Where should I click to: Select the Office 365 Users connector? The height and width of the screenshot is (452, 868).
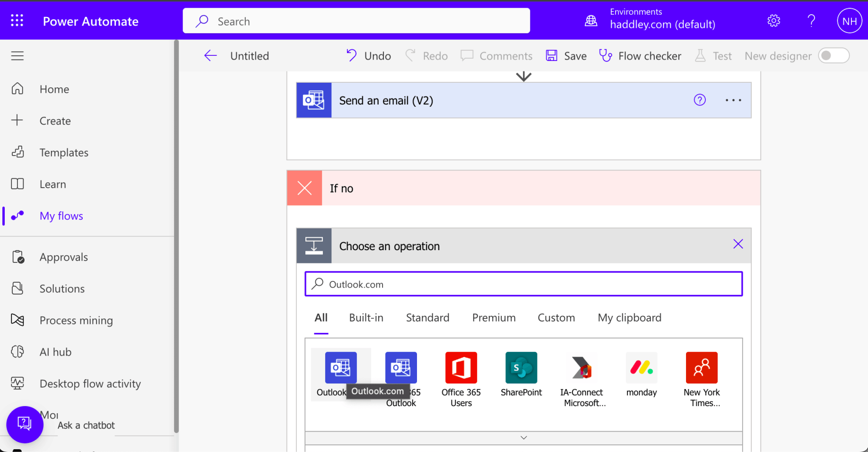tap(461, 368)
